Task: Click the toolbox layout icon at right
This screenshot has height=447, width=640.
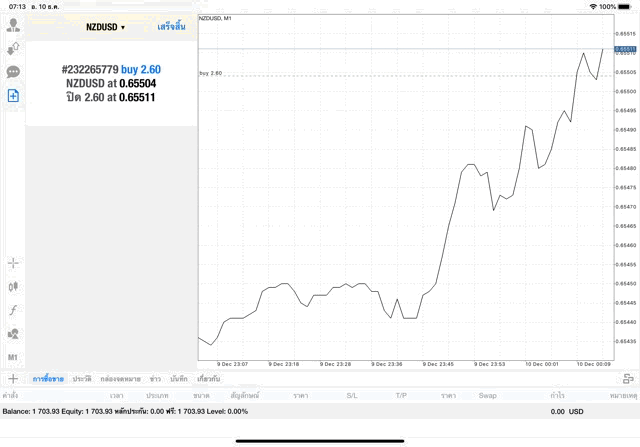Action: (x=628, y=379)
